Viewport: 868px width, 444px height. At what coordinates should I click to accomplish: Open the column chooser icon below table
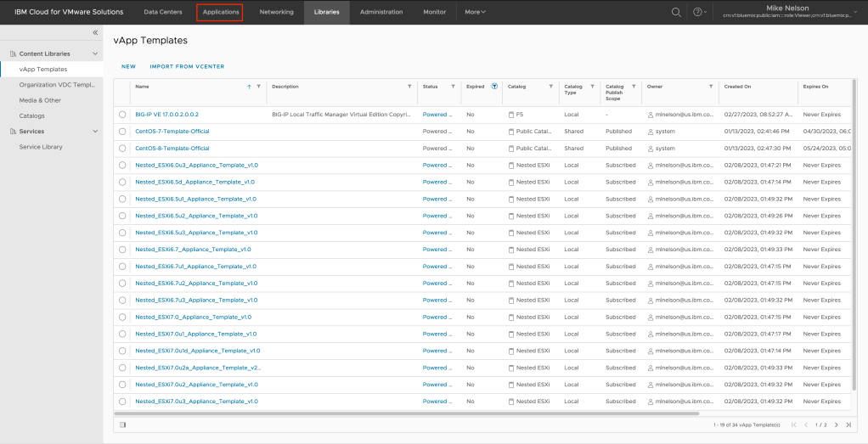[123, 424]
